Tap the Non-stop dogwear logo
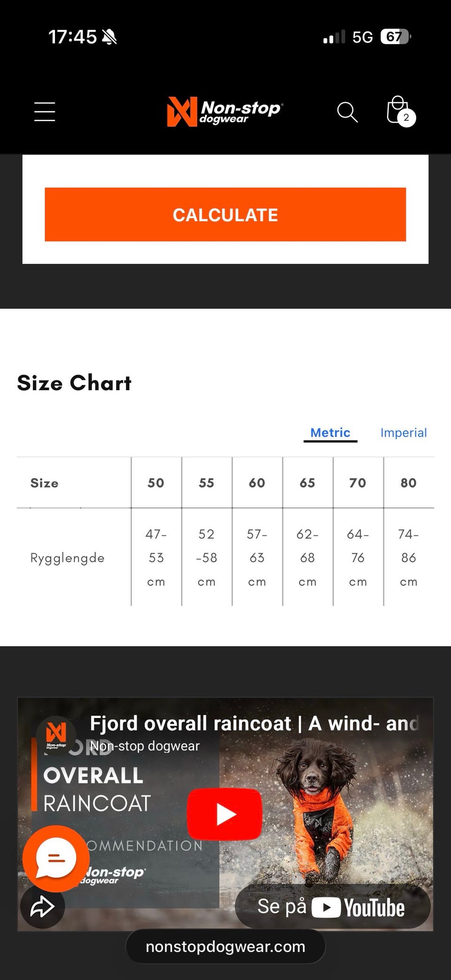This screenshot has height=980, width=451. click(225, 112)
